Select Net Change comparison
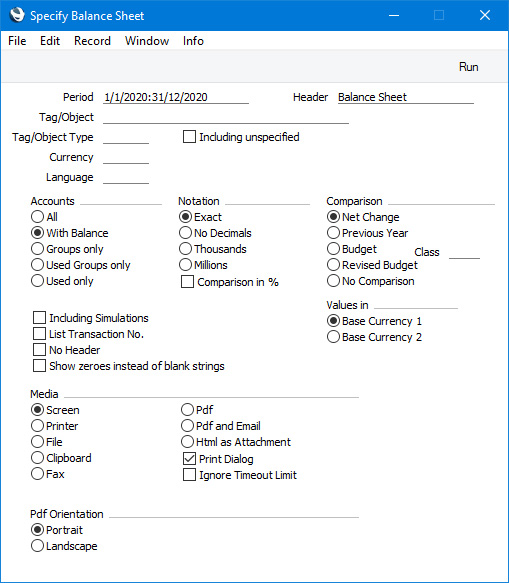This screenshot has height=583, width=509. [x=334, y=217]
